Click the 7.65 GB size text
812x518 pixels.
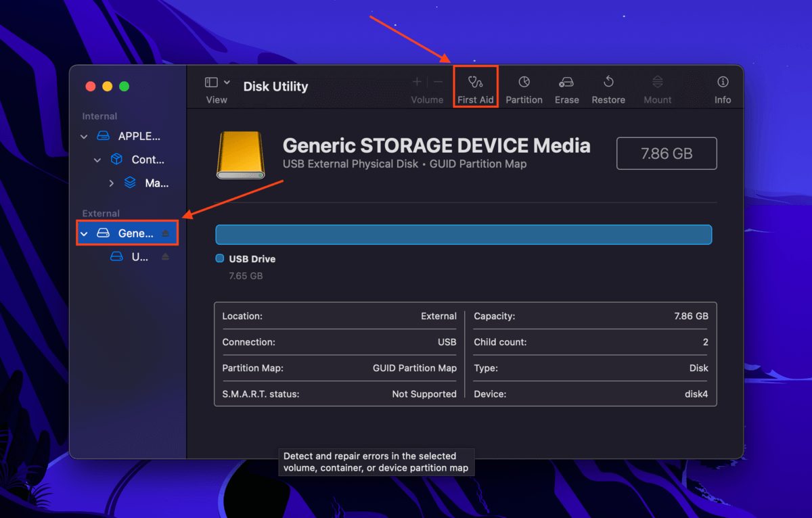[x=246, y=276]
